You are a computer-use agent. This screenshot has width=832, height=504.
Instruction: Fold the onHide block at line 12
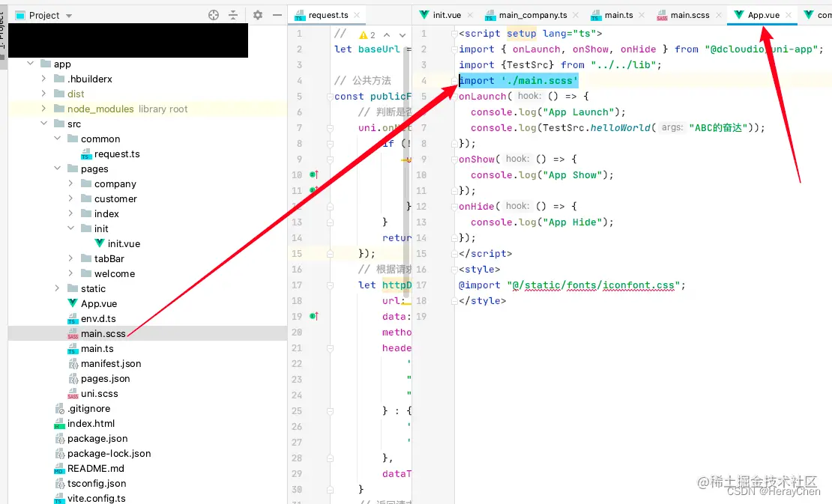coord(454,206)
